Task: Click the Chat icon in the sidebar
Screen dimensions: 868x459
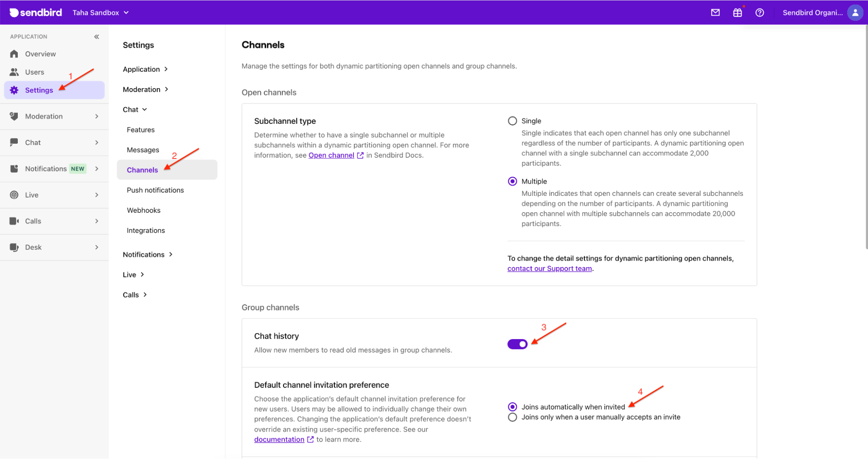Action: click(14, 142)
